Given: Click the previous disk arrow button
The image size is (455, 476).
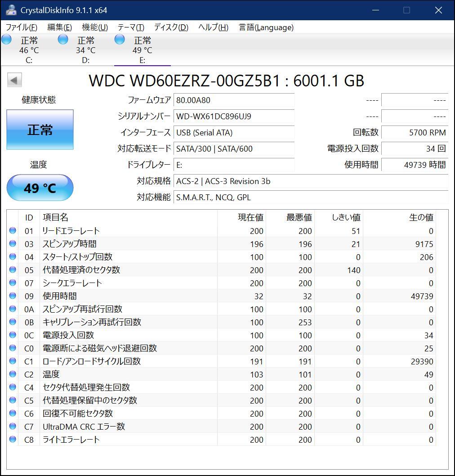Looking at the screenshot, I should 14,80.
